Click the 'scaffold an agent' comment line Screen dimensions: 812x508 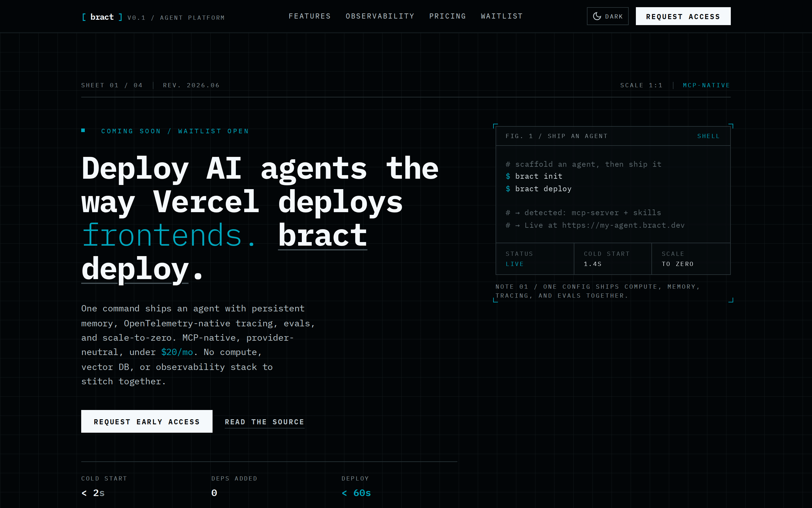pos(584,164)
